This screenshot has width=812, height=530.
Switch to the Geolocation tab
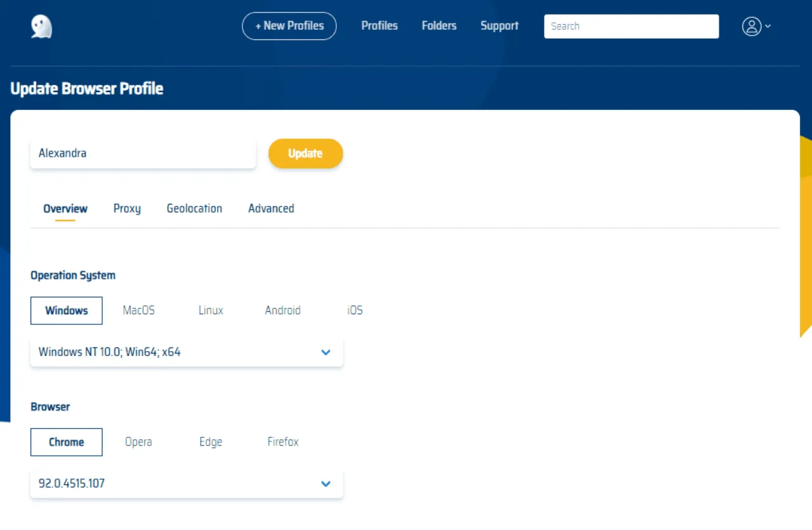tap(194, 209)
